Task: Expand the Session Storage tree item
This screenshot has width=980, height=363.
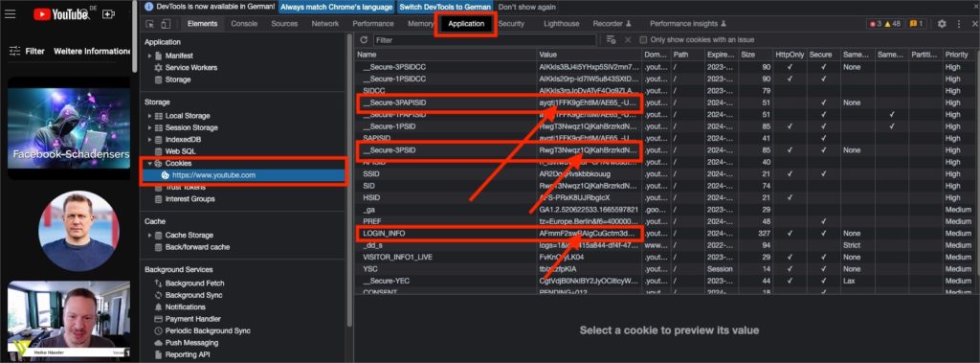Action: (149, 127)
